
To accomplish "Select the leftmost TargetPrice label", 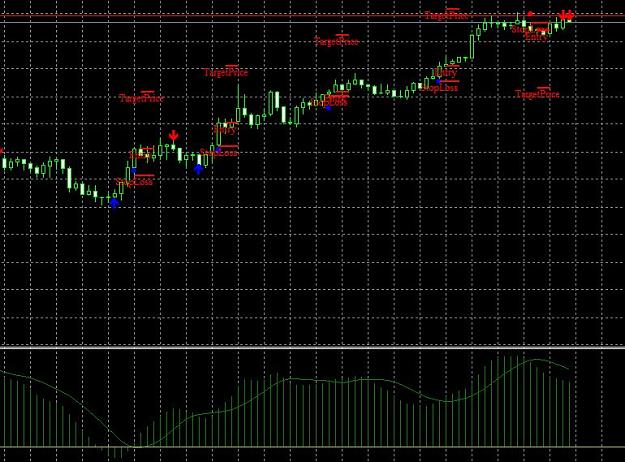I will [x=142, y=98].
